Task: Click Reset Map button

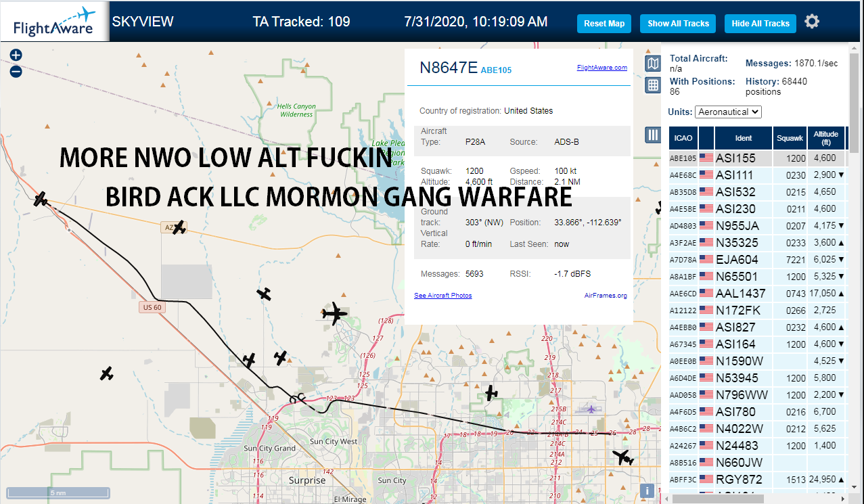Action: (604, 23)
